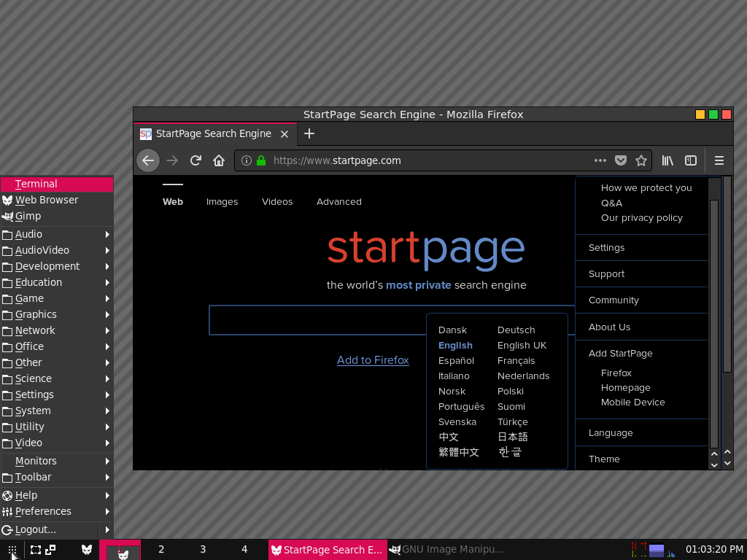Viewport: 747px width, 560px height.
Task: Select the StartPage Search Engine tab
Action: tap(215, 134)
